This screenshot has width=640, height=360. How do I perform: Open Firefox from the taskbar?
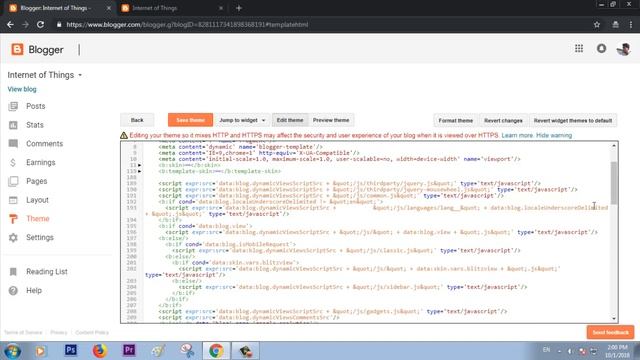(100, 350)
